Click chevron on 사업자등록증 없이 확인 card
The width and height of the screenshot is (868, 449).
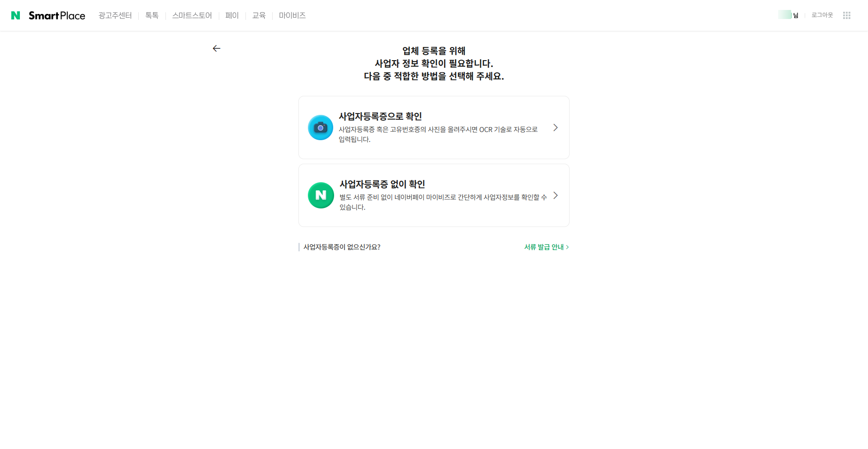pos(556,195)
